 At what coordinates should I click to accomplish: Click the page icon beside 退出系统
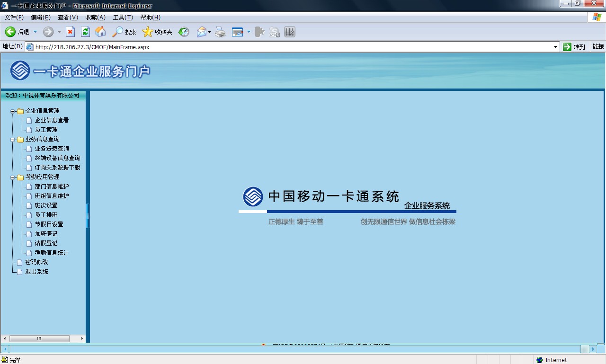pos(20,272)
